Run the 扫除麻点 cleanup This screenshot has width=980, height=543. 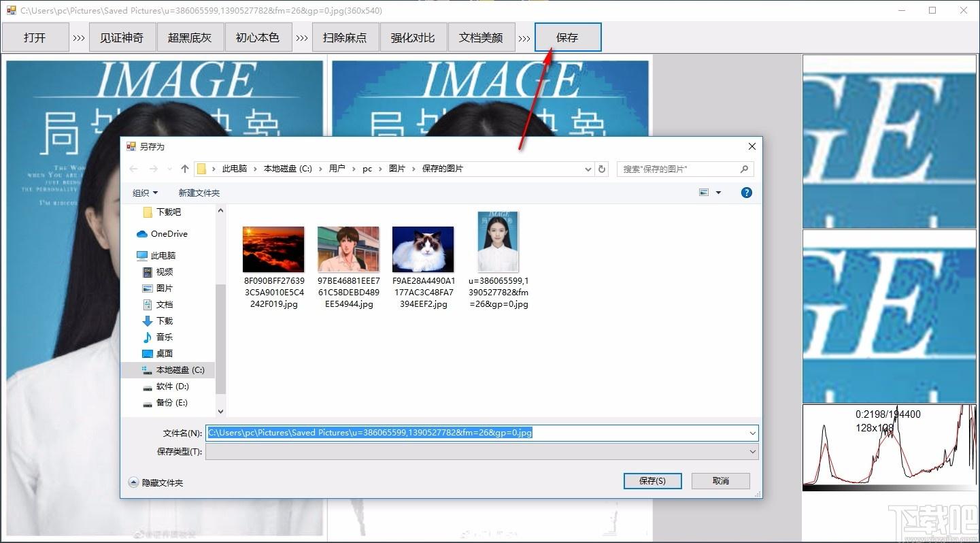(345, 37)
